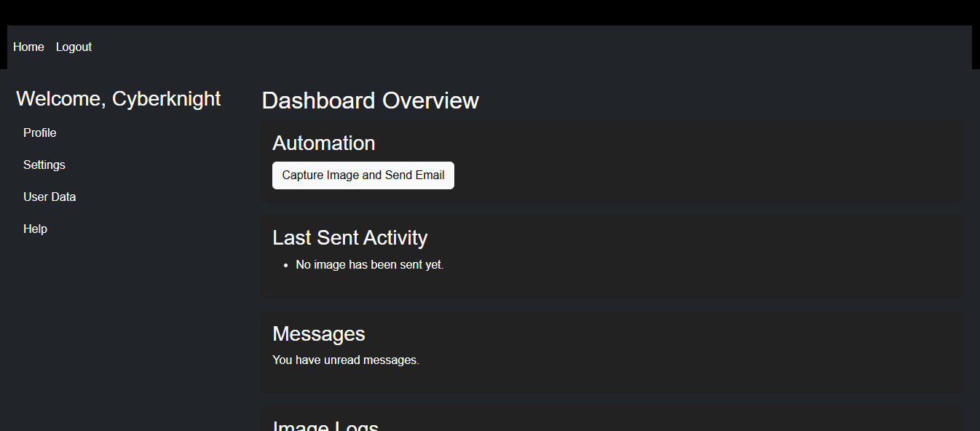980x431 pixels.
Task: Click the Welcome, Cyberknight heading
Action: click(x=118, y=98)
